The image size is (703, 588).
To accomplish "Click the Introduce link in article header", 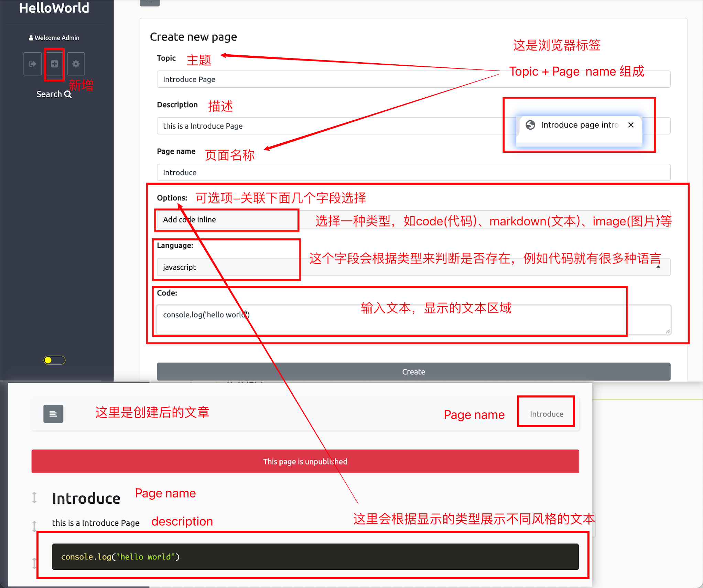I will [547, 414].
